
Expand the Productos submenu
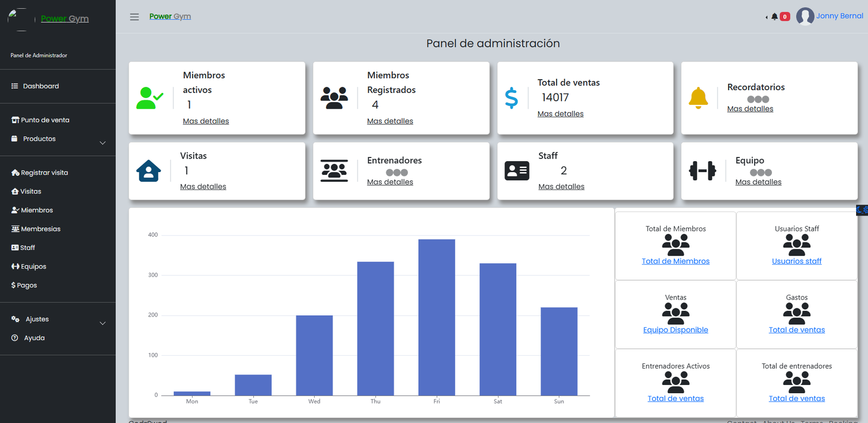point(103,143)
